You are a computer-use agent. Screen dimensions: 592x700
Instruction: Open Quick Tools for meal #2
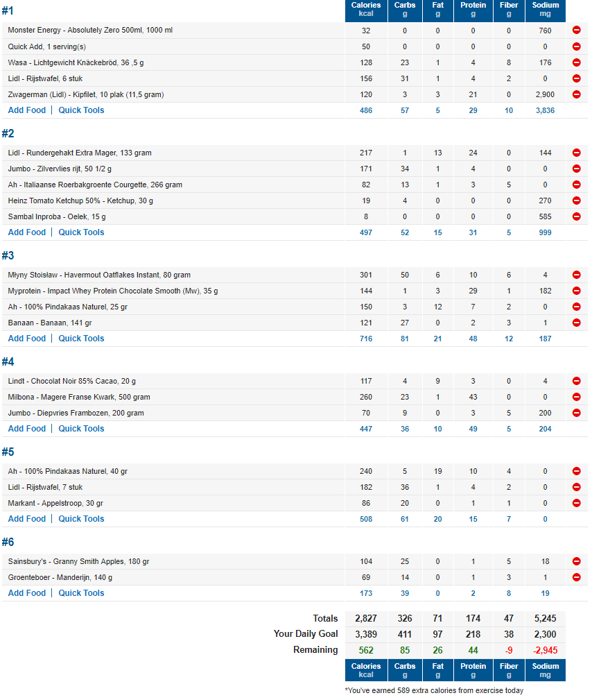pyautogui.click(x=81, y=232)
